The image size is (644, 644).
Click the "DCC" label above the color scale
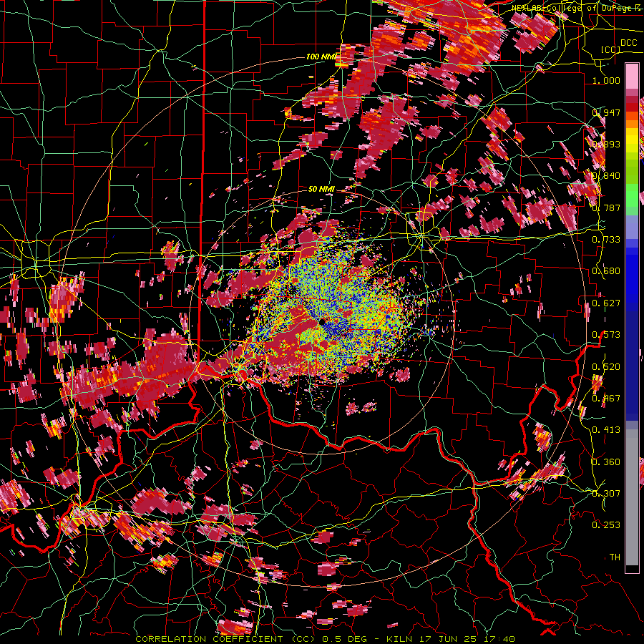629,43
